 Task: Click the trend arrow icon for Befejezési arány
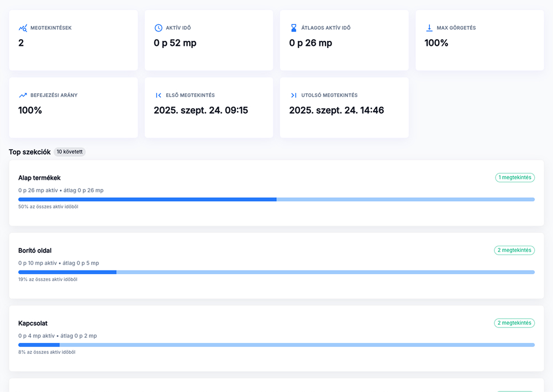23,96
